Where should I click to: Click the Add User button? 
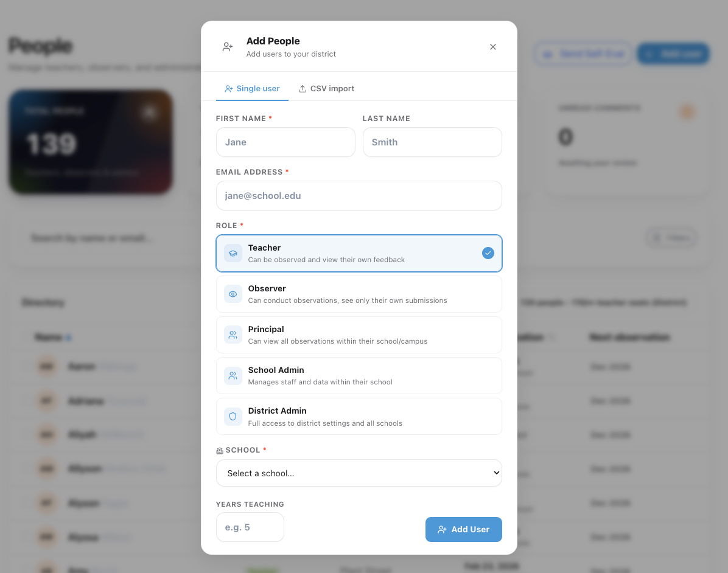(x=463, y=529)
